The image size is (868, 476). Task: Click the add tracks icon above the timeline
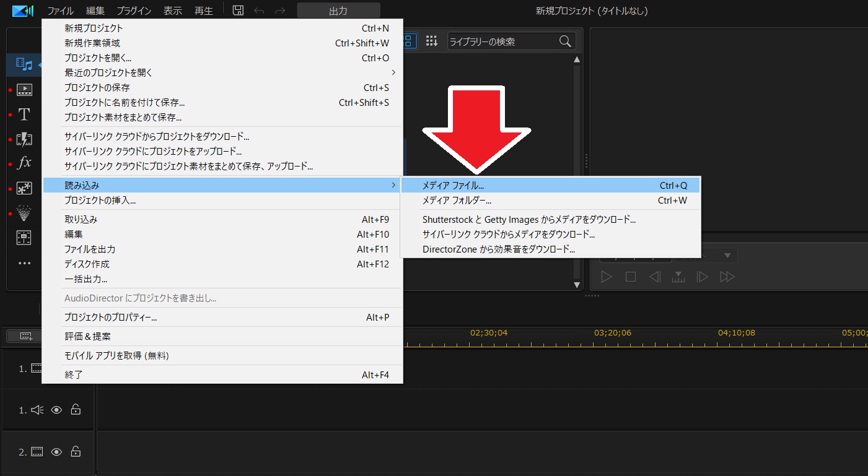coord(25,336)
